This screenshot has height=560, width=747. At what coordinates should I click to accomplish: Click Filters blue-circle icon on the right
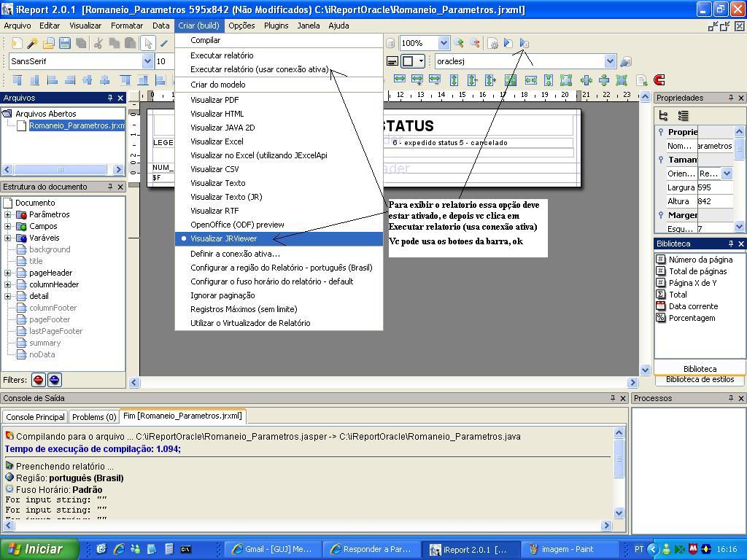(54, 380)
